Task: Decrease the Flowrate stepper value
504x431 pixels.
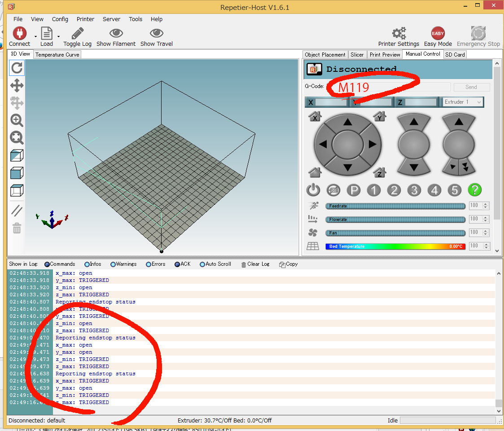Action: (486, 221)
